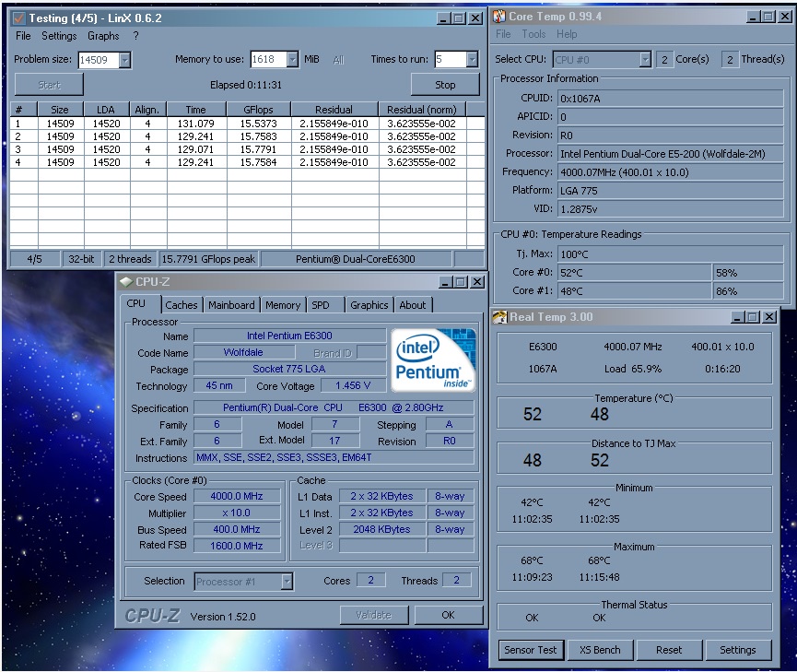797x672 pixels.
Task: Switch to the Mainboard tab in CPU-Z
Action: 231,305
